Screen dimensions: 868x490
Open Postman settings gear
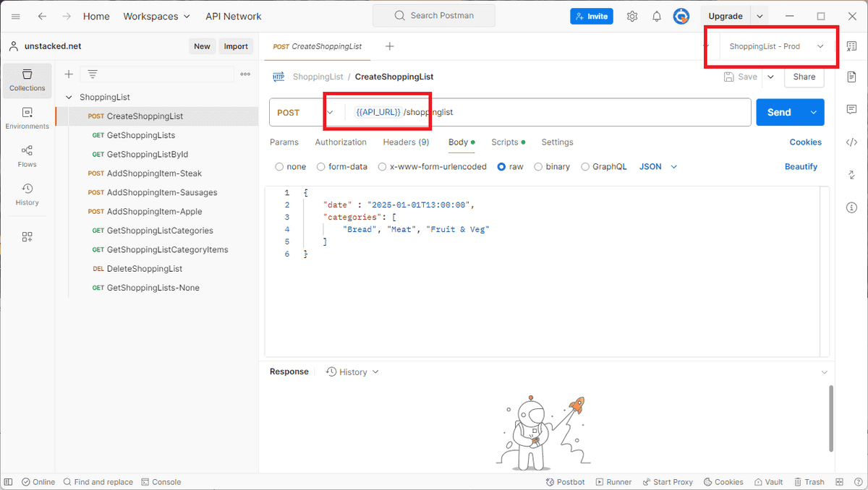point(632,16)
